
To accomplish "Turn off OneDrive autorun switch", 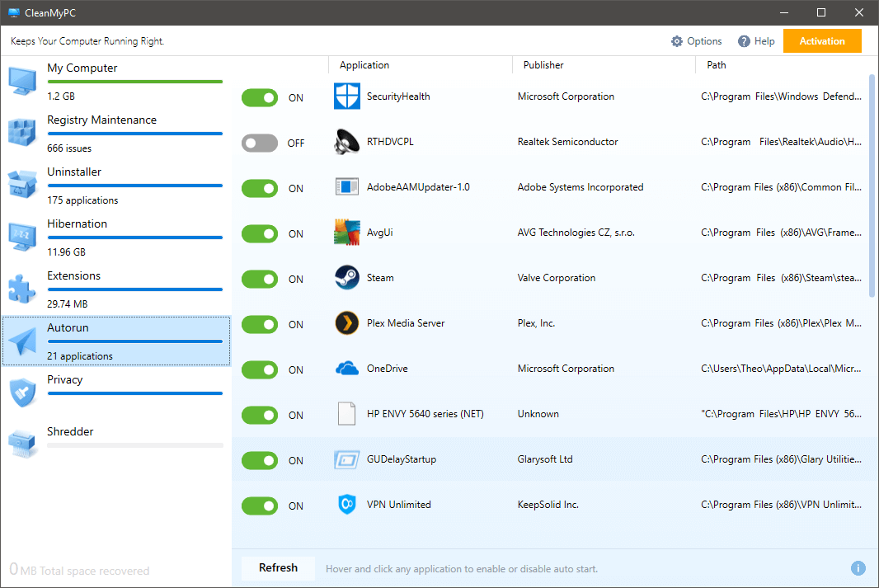I will [260, 370].
